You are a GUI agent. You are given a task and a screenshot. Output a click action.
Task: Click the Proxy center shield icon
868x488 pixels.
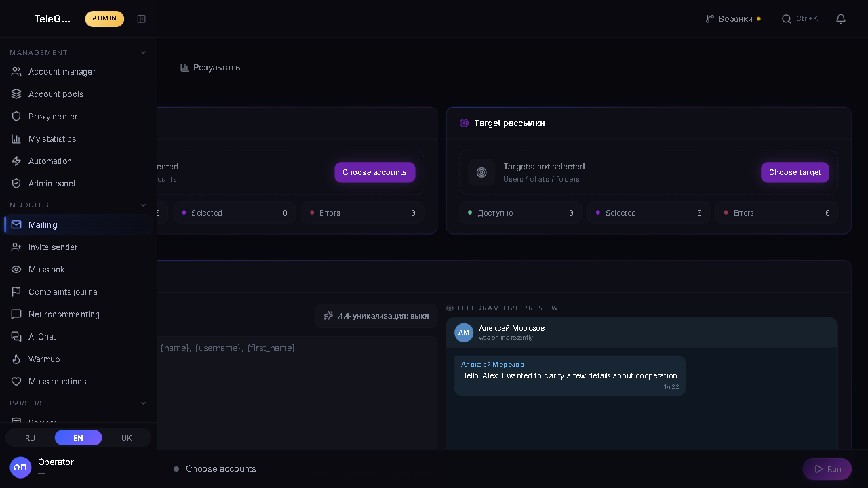[x=17, y=117]
